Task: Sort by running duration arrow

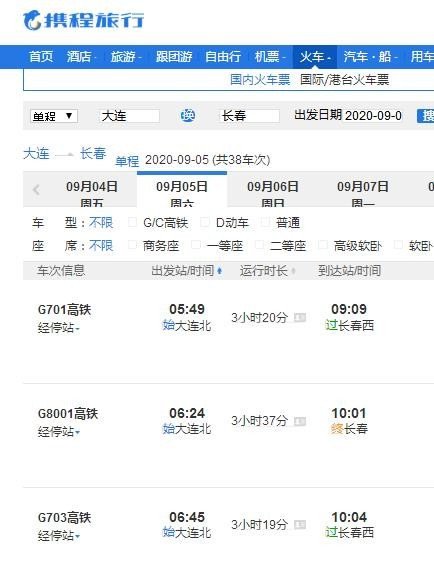Action: tap(293, 271)
